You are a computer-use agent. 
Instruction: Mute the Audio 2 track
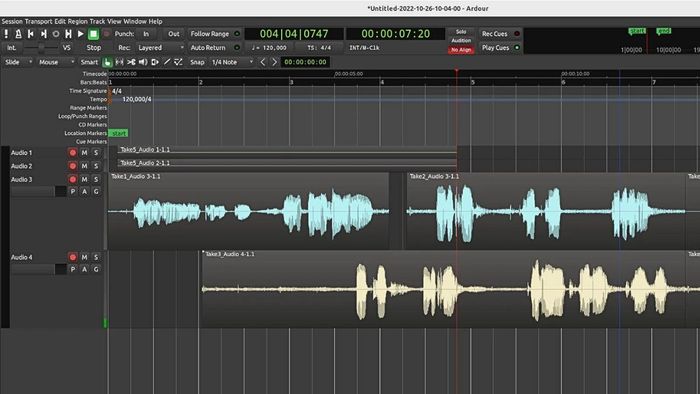(x=84, y=166)
